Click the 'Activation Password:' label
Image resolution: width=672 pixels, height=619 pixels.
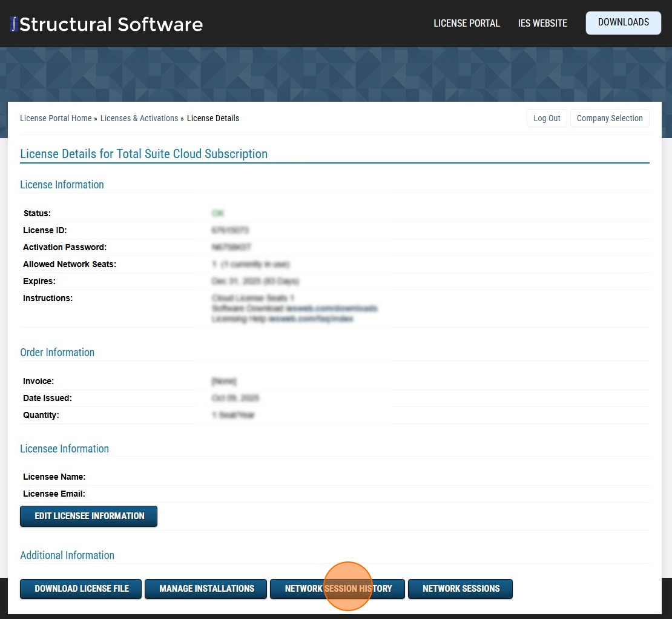pos(65,247)
